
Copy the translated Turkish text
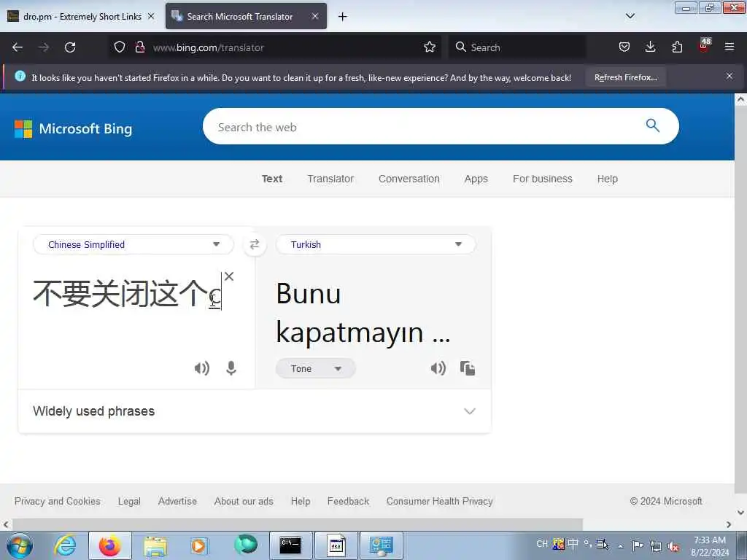[x=468, y=368]
